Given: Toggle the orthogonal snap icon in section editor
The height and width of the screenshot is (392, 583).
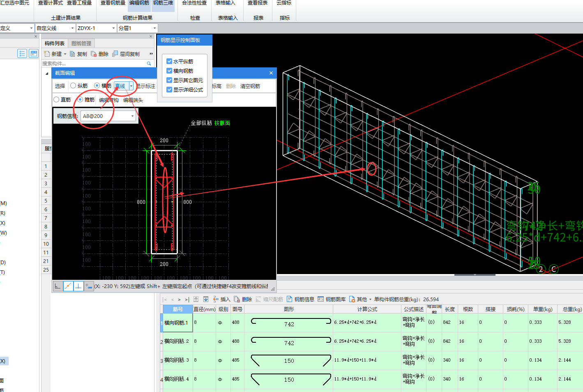Looking at the screenshot, I should 58,286.
